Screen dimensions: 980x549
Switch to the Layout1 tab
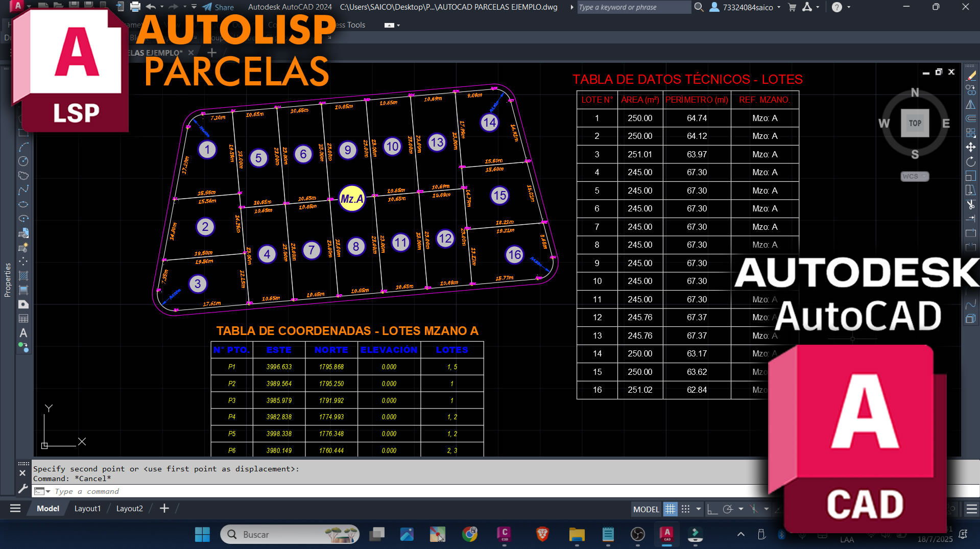coord(87,508)
